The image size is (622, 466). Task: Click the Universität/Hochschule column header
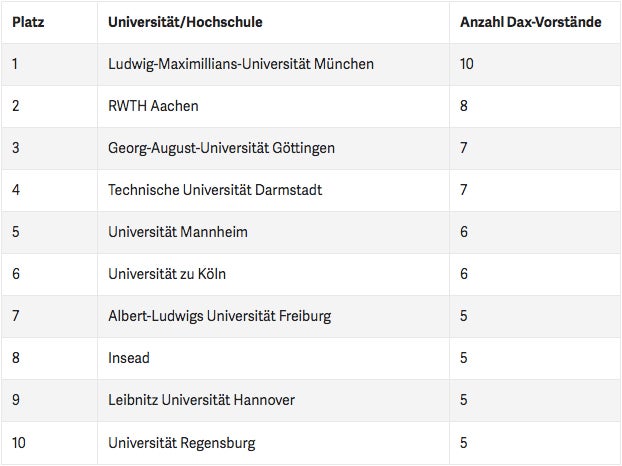[185, 22]
